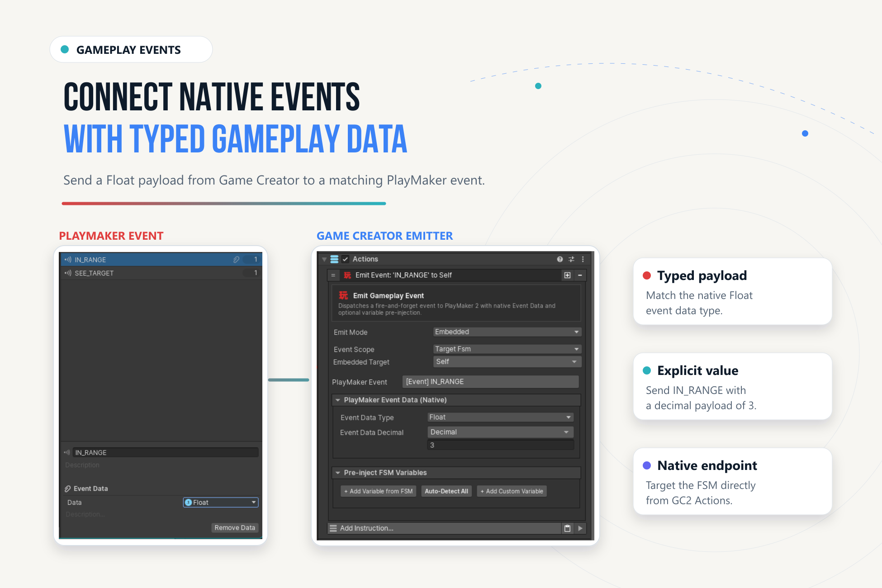Open the Event Data Decimal dropdown
Image resolution: width=882 pixels, height=588 pixels.
(500, 432)
